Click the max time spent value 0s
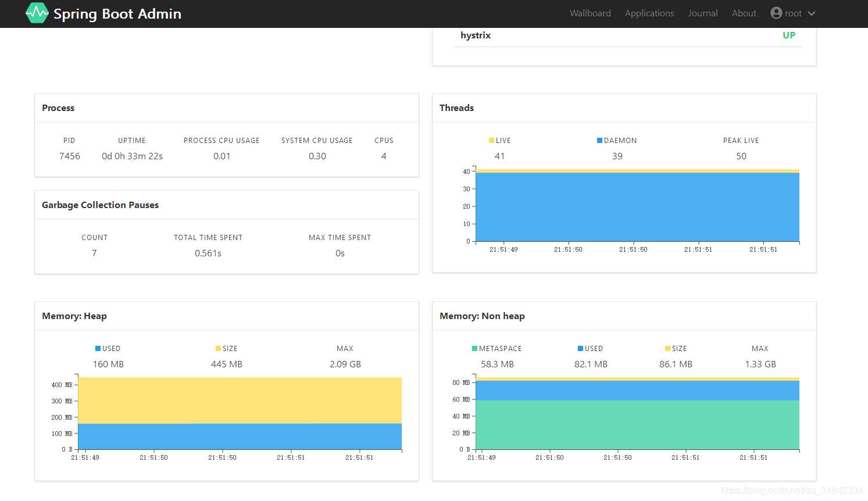This screenshot has height=501, width=868. click(340, 253)
